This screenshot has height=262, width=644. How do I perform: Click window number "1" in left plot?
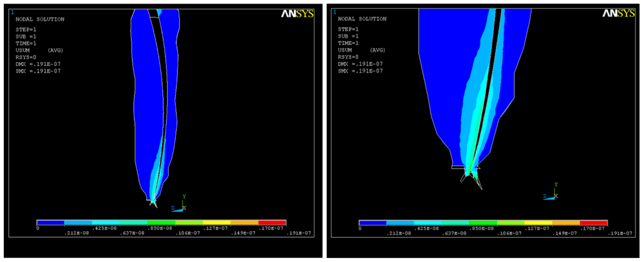coord(13,13)
